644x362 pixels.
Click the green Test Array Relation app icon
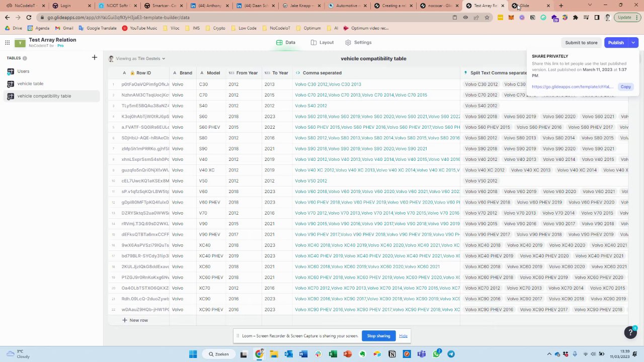point(20,43)
